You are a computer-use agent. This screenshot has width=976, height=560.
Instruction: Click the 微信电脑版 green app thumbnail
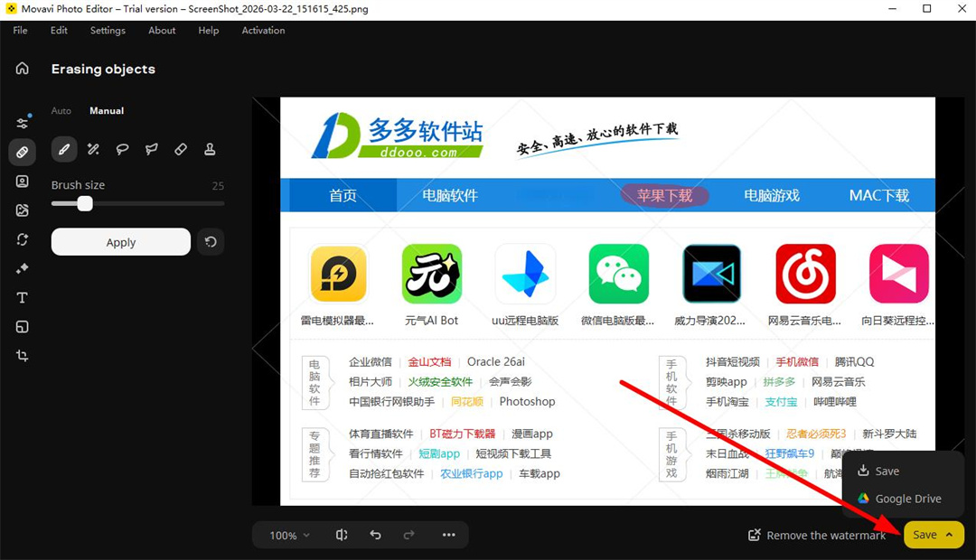(619, 274)
